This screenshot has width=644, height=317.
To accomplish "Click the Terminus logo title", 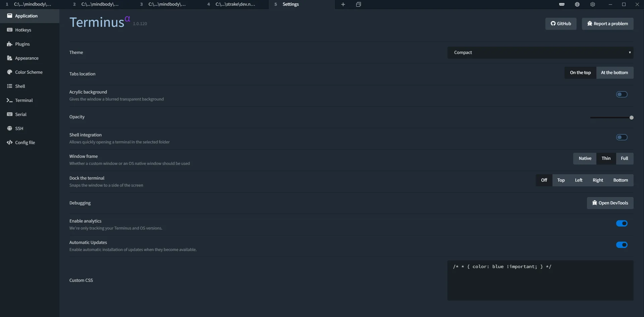I will point(100,22).
